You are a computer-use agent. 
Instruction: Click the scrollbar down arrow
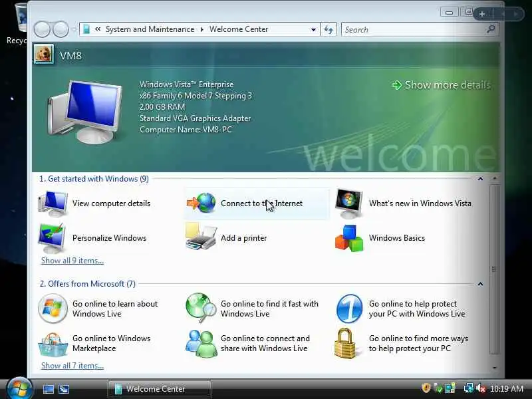494,368
